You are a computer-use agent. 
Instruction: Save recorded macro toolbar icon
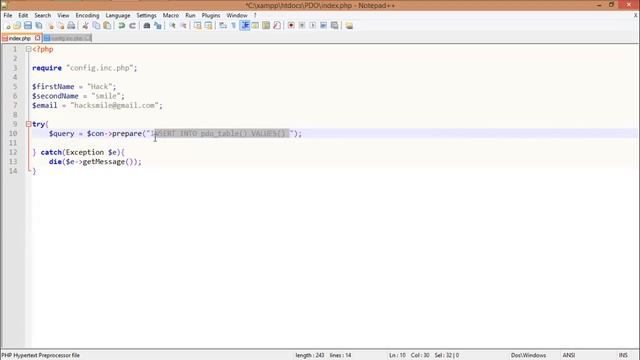click(334, 26)
